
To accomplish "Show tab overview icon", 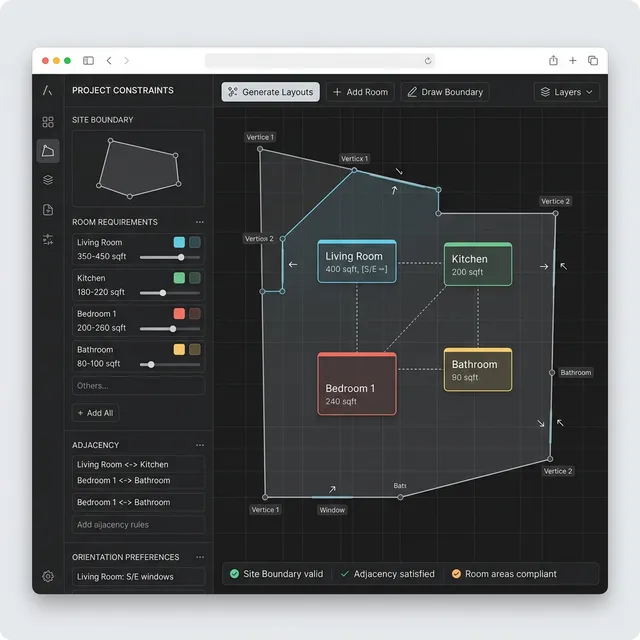I will pyautogui.click(x=593, y=60).
